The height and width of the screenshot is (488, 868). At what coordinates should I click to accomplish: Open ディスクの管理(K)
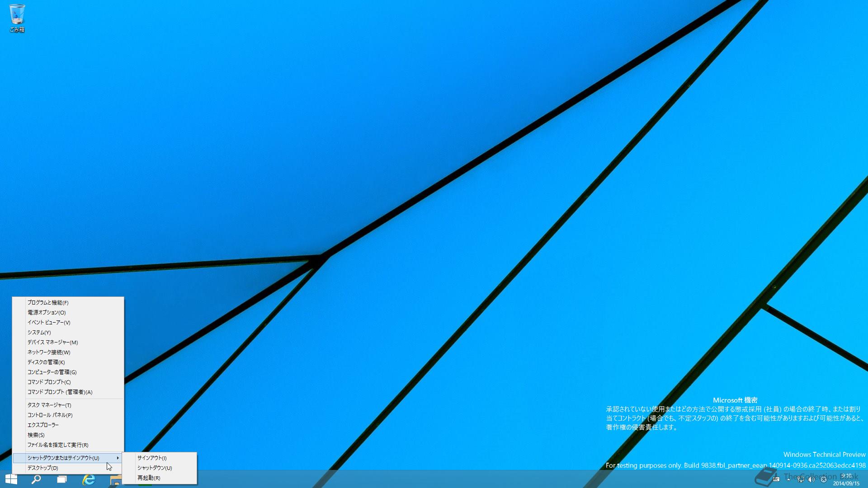pos(68,362)
